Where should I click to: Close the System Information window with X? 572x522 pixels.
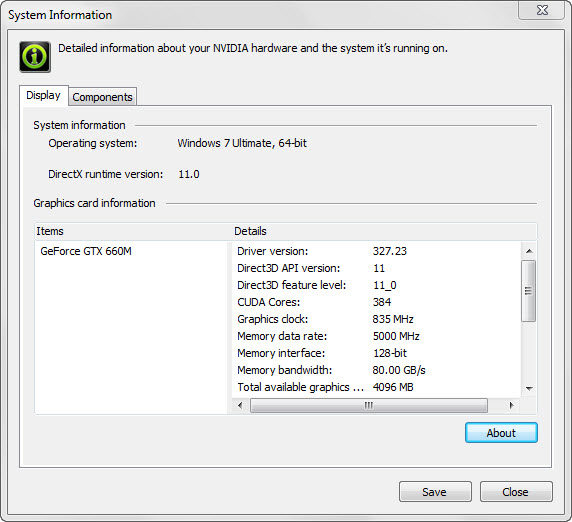click(542, 10)
